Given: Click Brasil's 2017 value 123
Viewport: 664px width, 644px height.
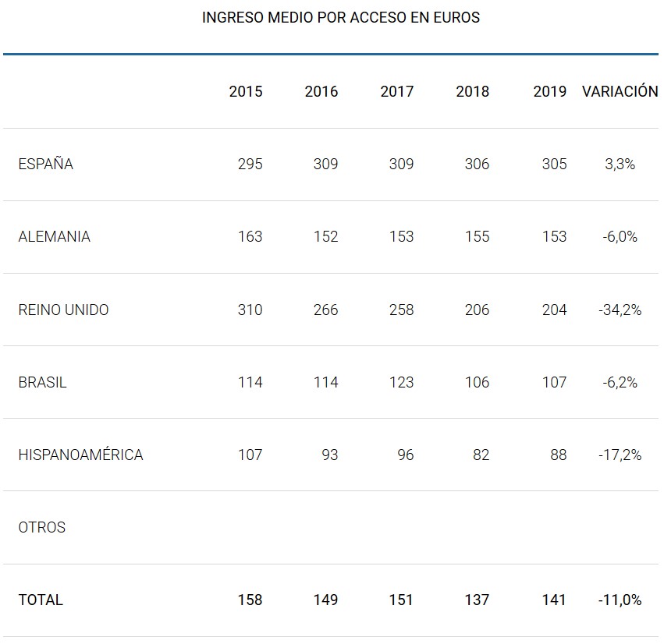Looking at the screenshot, I should pos(401,382).
